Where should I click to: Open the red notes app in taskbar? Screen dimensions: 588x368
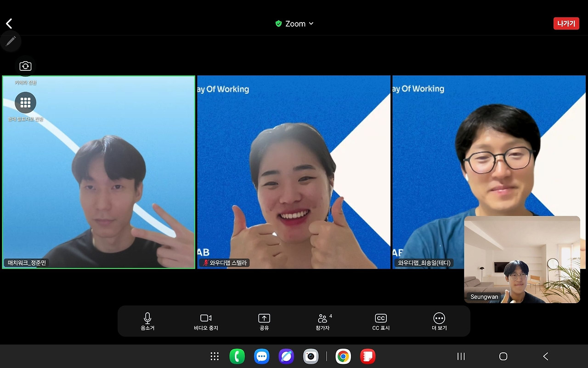(367, 356)
